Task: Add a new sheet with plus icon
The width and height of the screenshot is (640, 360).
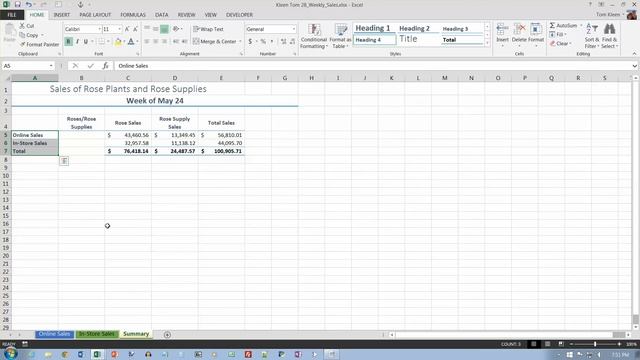Action: tap(167, 335)
